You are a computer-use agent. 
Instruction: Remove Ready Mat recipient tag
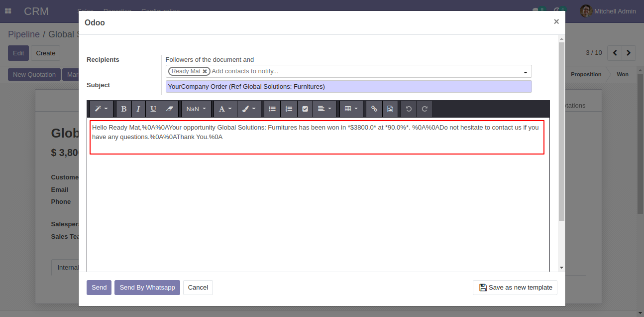[205, 71]
